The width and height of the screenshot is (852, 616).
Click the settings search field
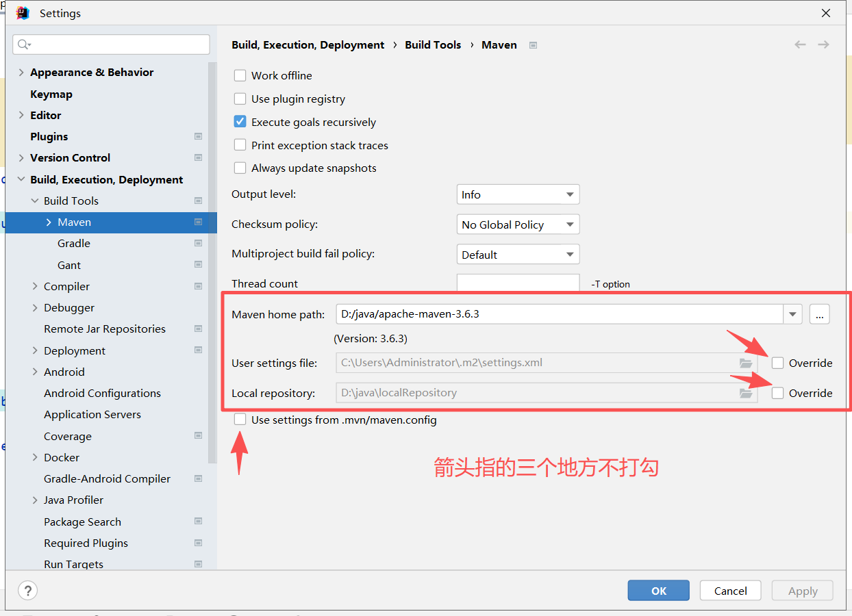(111, 44)
